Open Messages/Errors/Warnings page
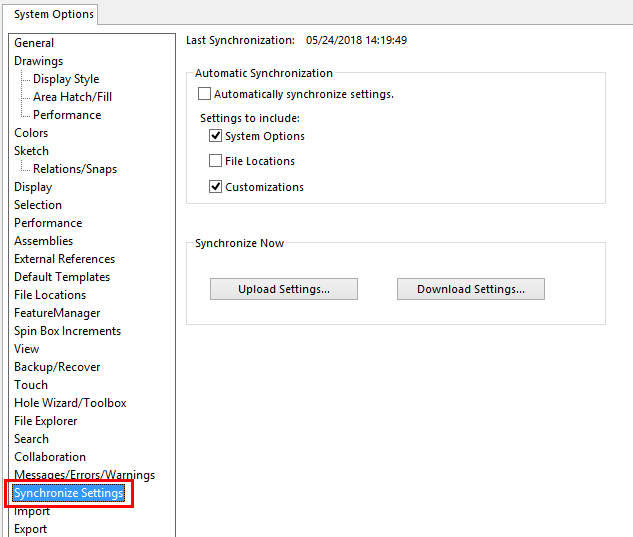This screenshot has width=633, height=537. (84, 475)
